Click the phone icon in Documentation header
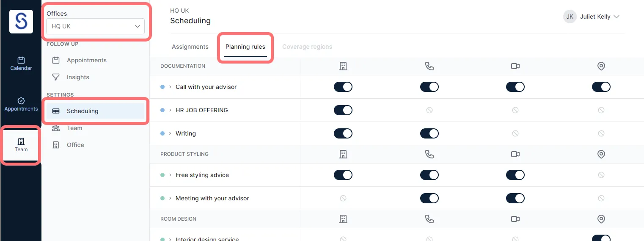 coord(429,66)
